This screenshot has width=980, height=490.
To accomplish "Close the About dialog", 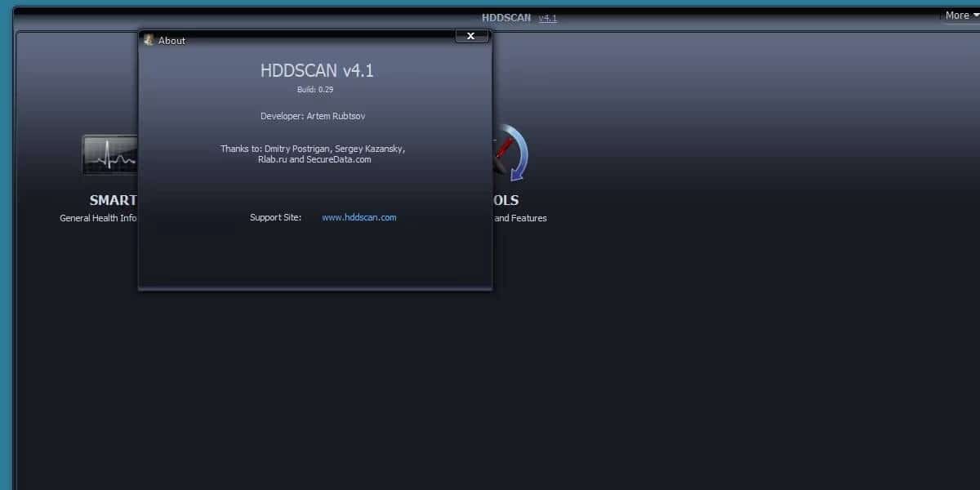I will coord(471,36).
